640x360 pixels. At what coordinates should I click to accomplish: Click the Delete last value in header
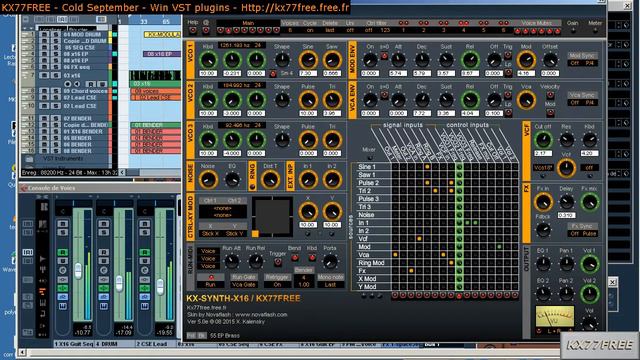coord(330,30)
